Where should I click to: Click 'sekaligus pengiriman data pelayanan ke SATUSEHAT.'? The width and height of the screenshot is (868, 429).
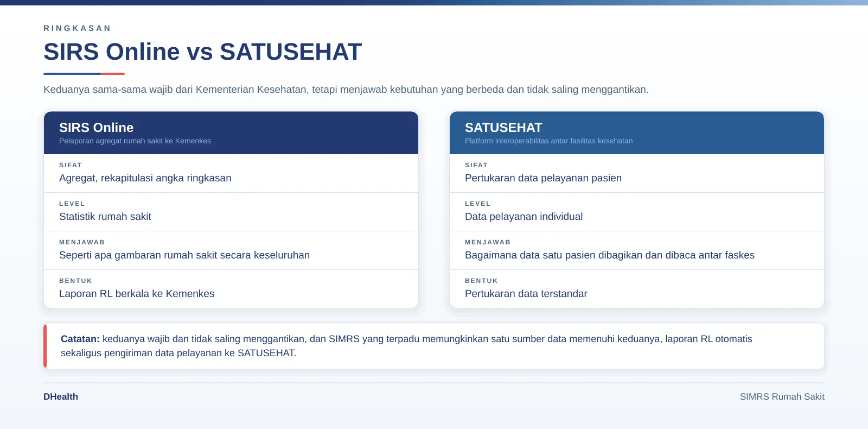pos(178,353)
